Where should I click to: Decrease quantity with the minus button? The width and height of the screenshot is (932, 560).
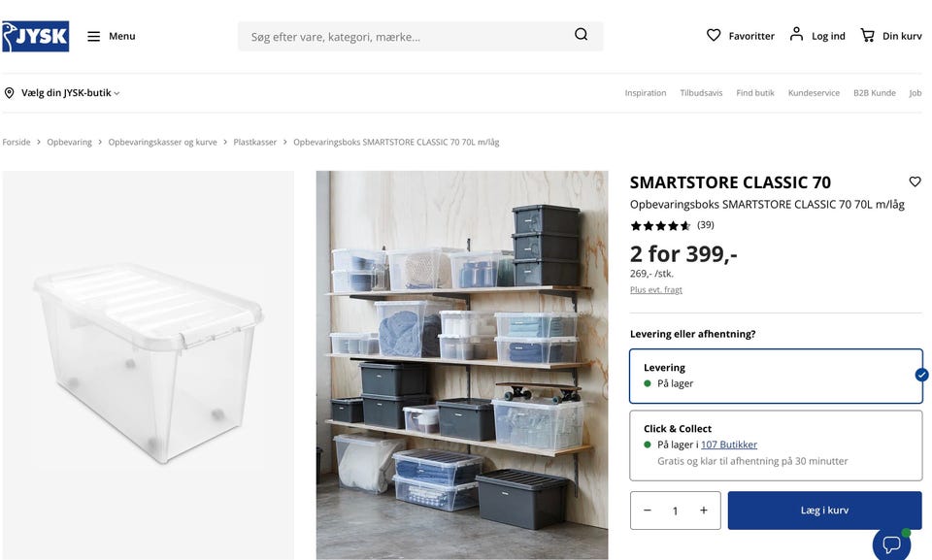pyautogui.click(x=648, y=511)
